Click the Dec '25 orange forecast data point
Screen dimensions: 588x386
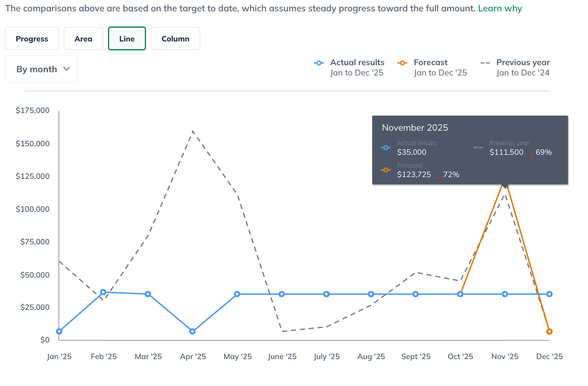point(549,332)
